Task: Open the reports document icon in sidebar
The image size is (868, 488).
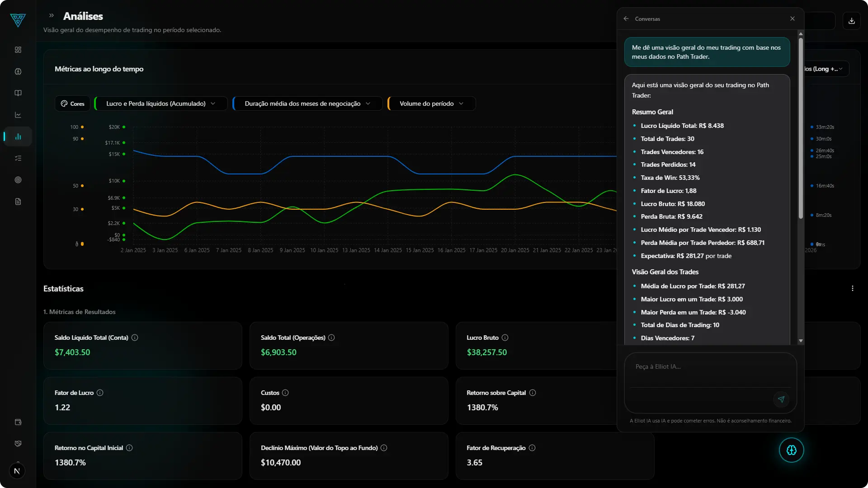Action: point(18,201)
